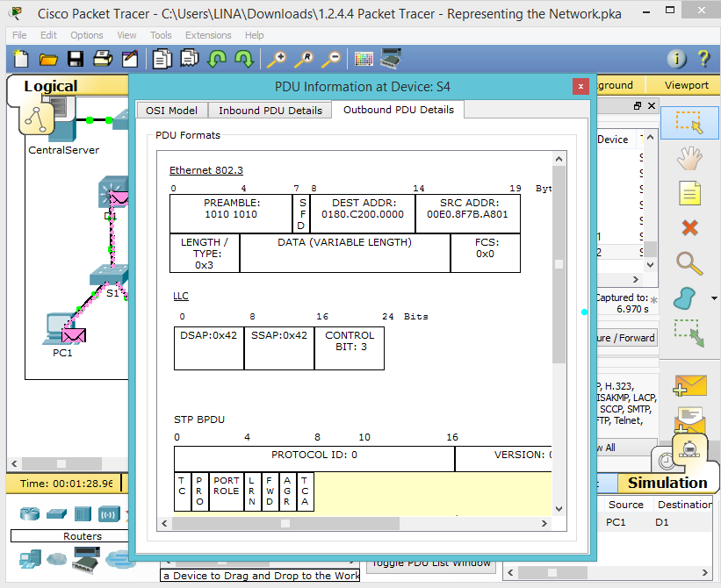
Task: Collapse the left workspace panel with the arrow
Action: [x=13, y=463]
